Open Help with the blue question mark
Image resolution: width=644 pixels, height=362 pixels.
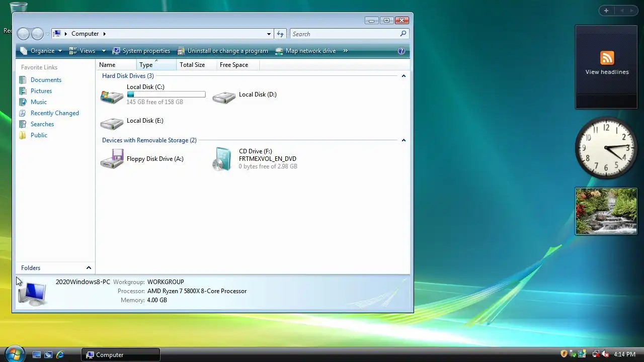[x=401, y=51]
